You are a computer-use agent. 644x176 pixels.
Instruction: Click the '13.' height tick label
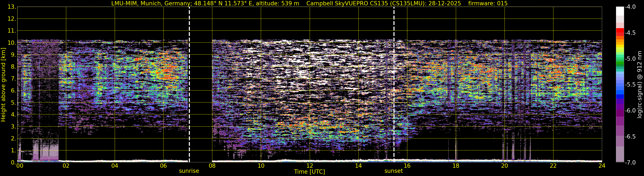click(12, 7)
